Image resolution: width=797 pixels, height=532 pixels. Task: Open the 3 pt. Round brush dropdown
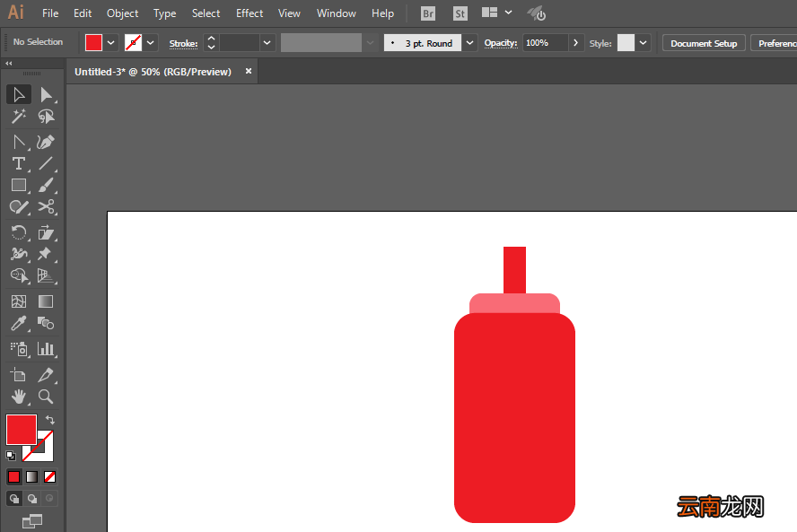coord(469,43)
